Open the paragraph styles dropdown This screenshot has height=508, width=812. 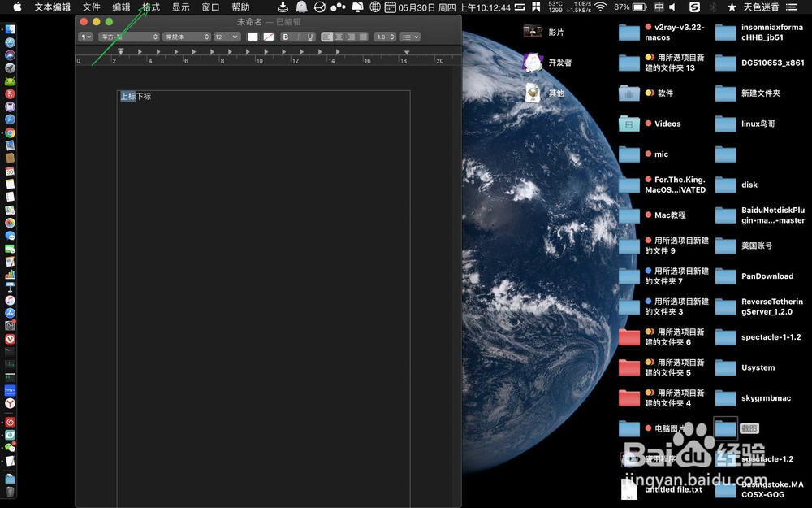(86, 37)
